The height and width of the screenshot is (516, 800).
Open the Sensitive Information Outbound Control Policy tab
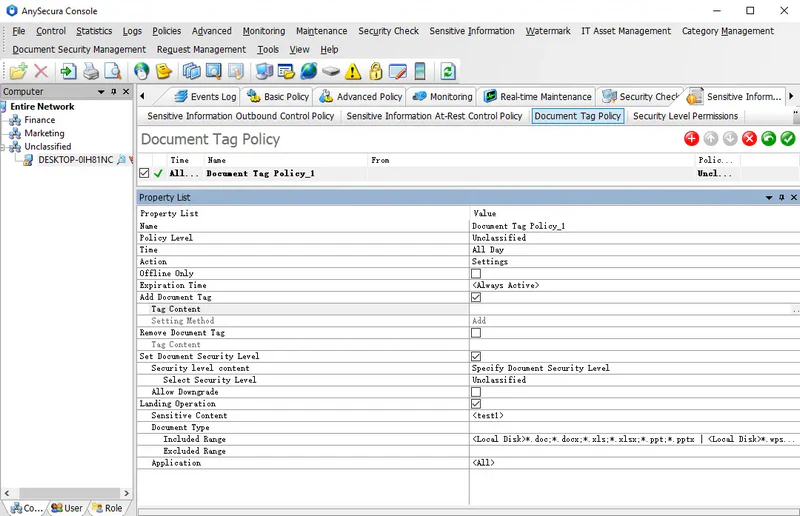pyautogui.click(x=240, y=116)
